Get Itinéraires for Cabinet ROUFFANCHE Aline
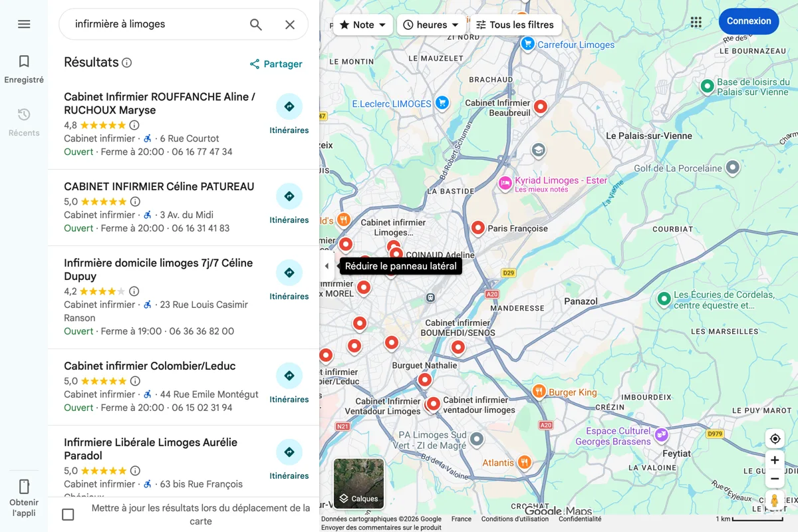Image resolution: width=798 pixels, height=532 pixels. coord(289,114)
